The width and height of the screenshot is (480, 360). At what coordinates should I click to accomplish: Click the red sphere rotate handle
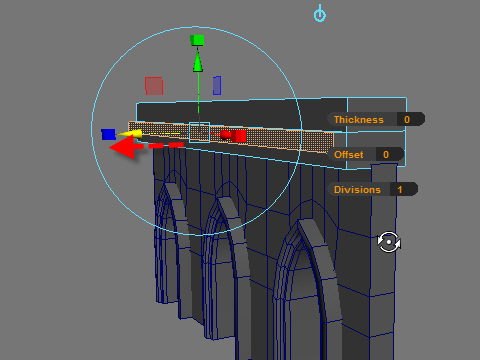tap(226, 135)
